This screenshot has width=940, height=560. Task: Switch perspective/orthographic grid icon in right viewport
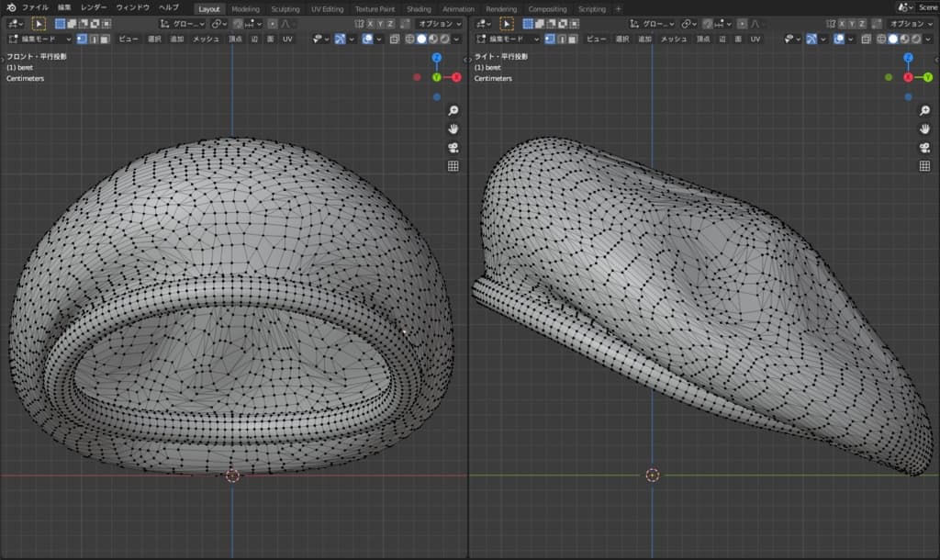924,166
